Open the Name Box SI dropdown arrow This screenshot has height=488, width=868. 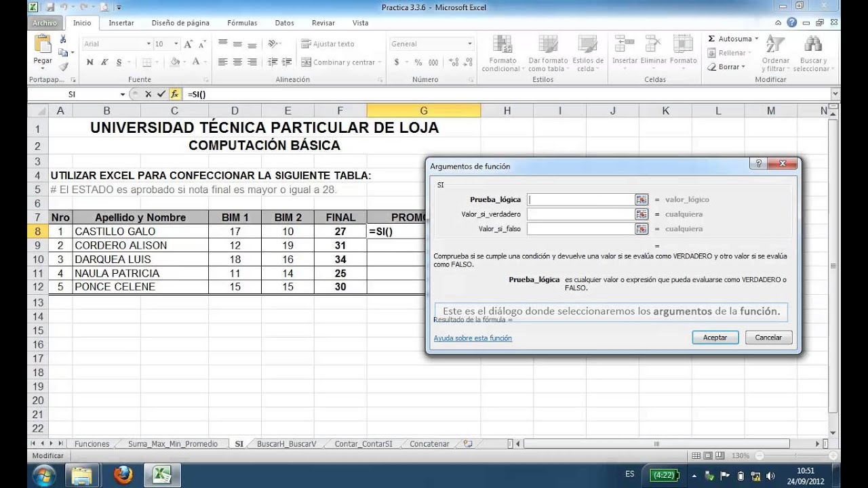[x=123, y=94]
